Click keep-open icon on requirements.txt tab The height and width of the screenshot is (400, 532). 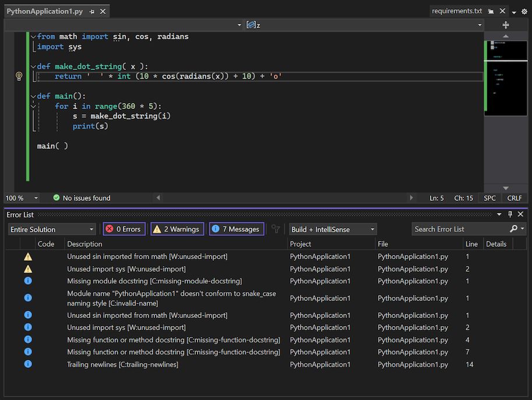490,10
